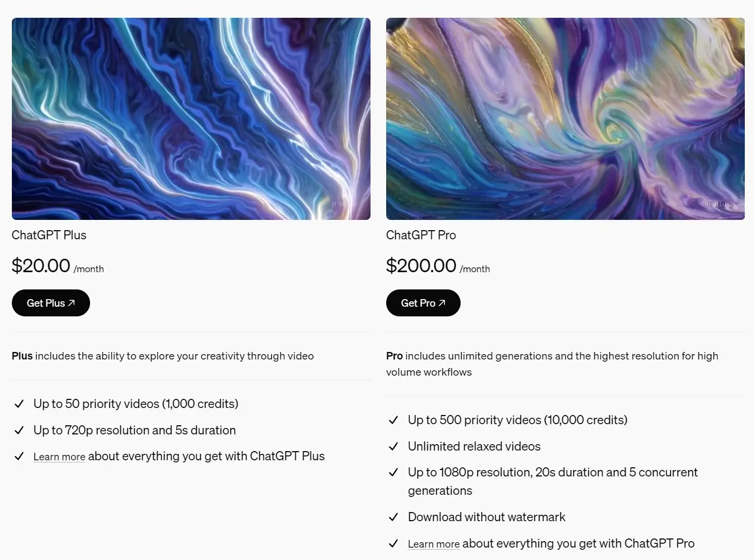The width and height of the screenshot is (754, 560).
Task: Open Learn more link for ChatGPT Pro
Action: tap(434, 544)
